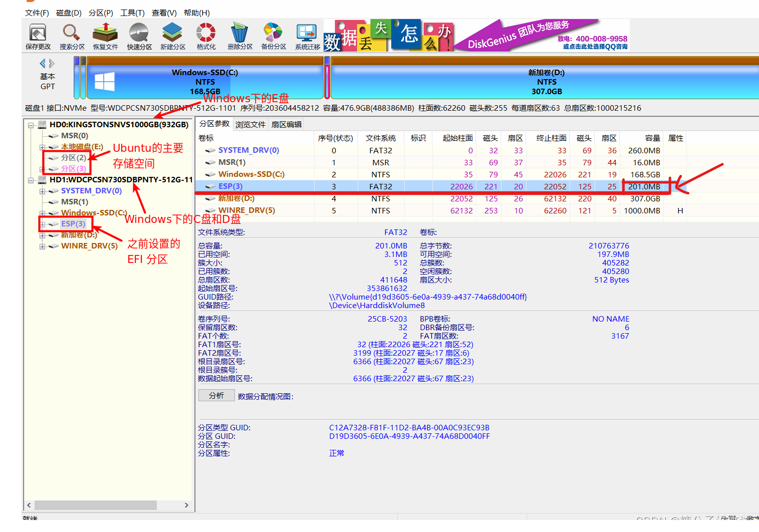
Task: Click the 分析 button
Action: [216, 395]
